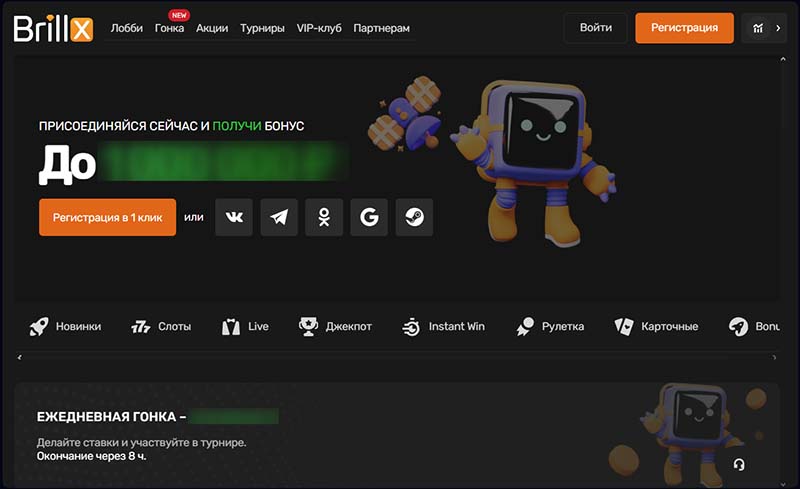Click the Карточные cards icon

click(624, 326)
